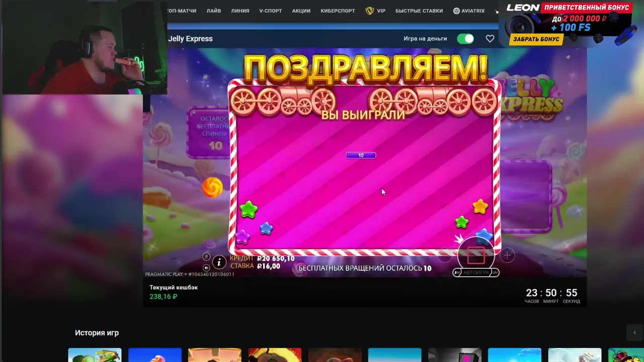644x362 pixels.
Task: Open the game info 'i' button
Action: [x=219, y=262]
